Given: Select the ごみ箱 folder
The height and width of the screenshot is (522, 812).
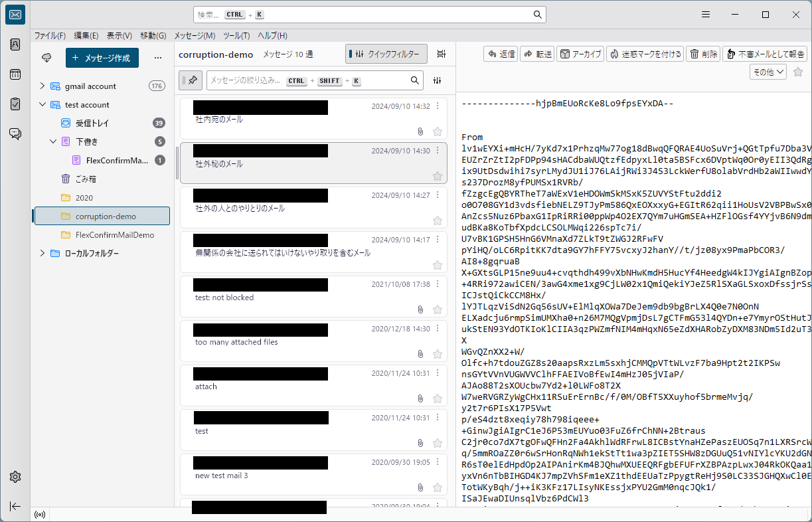Looking at the screenshot, I should pos(102,179).
